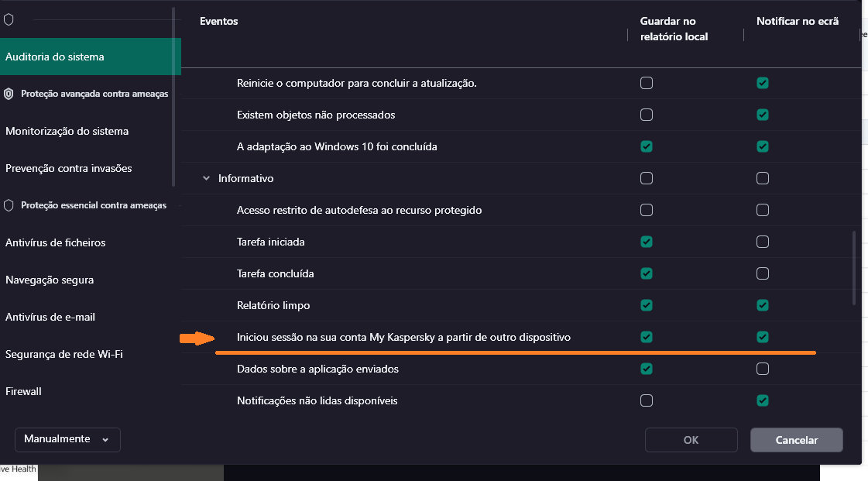Collapse the Informativo events group
868x481 pixels.
pos(206,178)
